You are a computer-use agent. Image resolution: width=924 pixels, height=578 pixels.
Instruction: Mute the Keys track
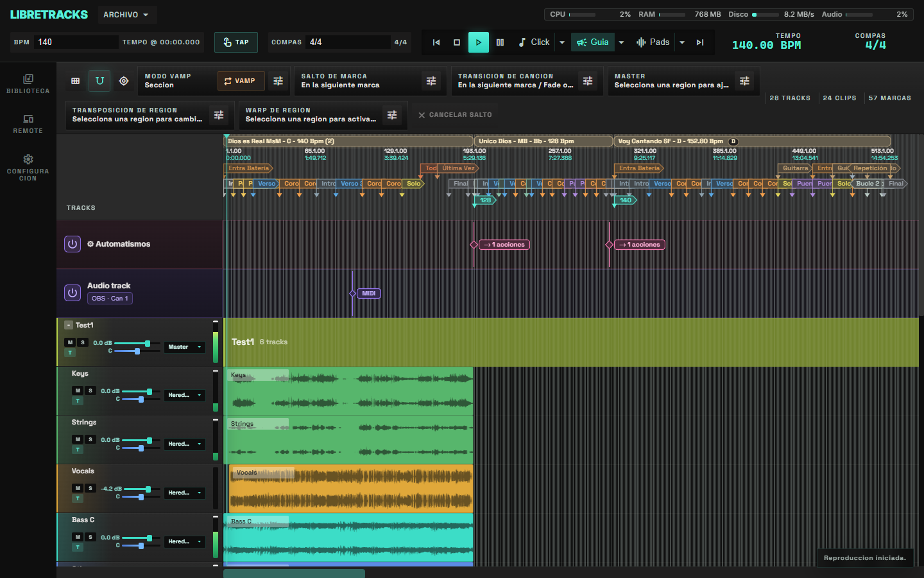tap(78, 390)
